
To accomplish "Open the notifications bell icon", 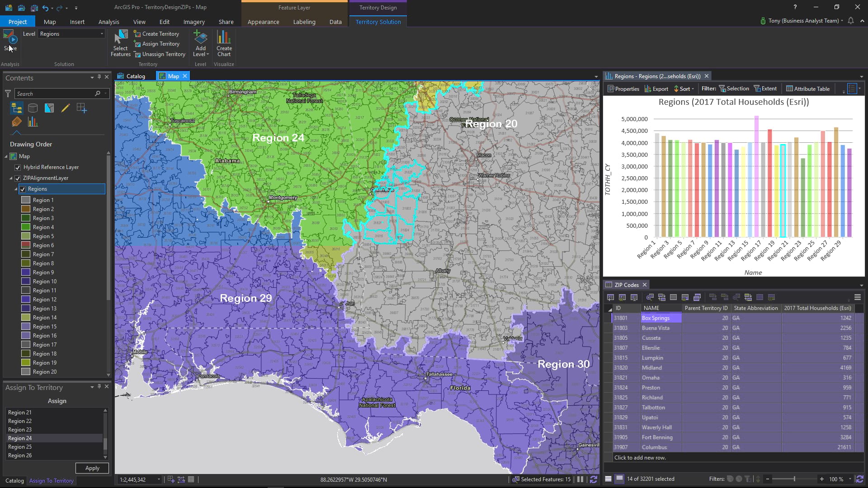I will (x=851, y=21).
